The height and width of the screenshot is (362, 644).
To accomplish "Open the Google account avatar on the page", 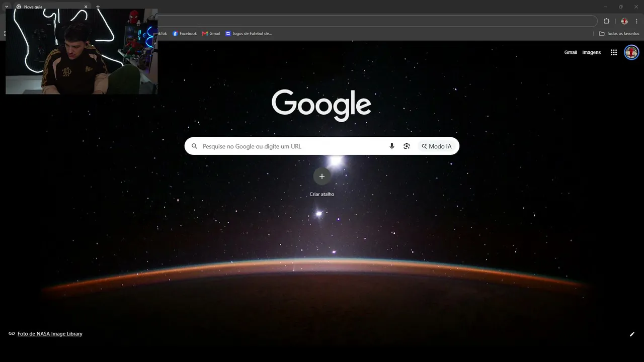I will click(x=631, y=52).
